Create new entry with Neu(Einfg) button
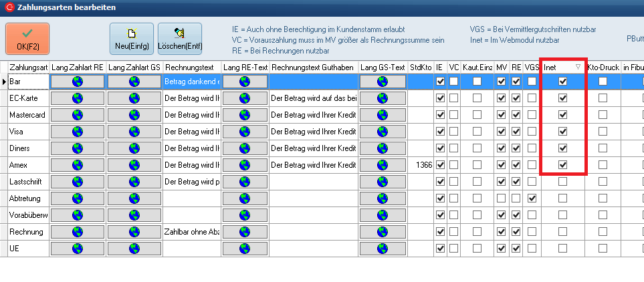Screen dimensions: 644x282 [x=131, y=39]
